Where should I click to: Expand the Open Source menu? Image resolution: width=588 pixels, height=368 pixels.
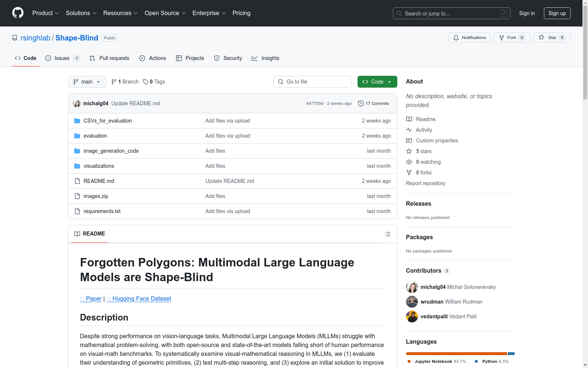[x=165, y=13]
